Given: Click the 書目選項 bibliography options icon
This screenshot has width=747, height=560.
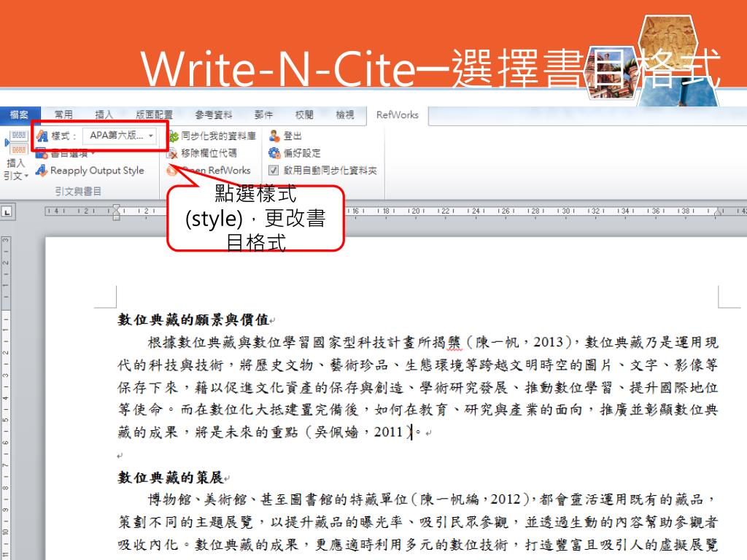Looking at the screenshot, I should pos(42,153).
